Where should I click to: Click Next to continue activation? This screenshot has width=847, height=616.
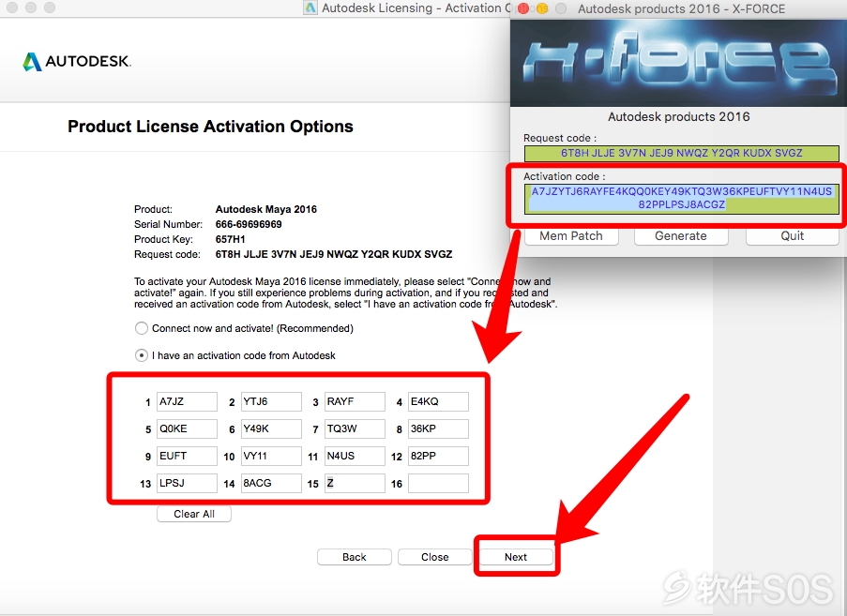pyautogui.click(x=516, y=557)
